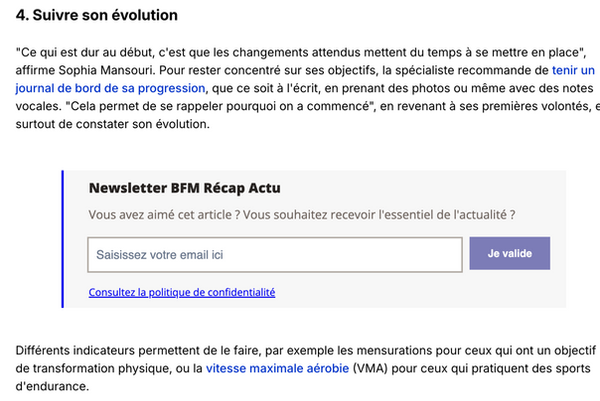This screenshot has height=401, width=600.
Task: Click the "Consultez la politique de confidentialité" link
Action: [182, 292]
